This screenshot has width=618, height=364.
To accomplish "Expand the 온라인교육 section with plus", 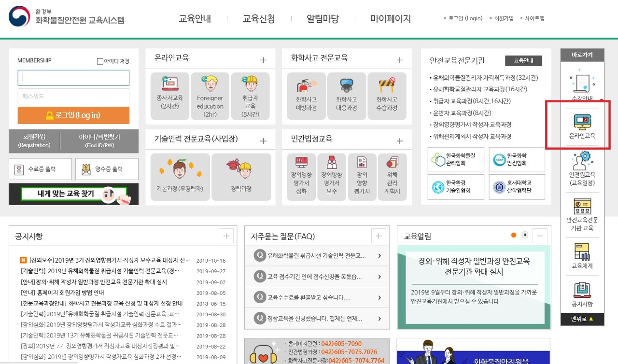I will tap(263, 59).
